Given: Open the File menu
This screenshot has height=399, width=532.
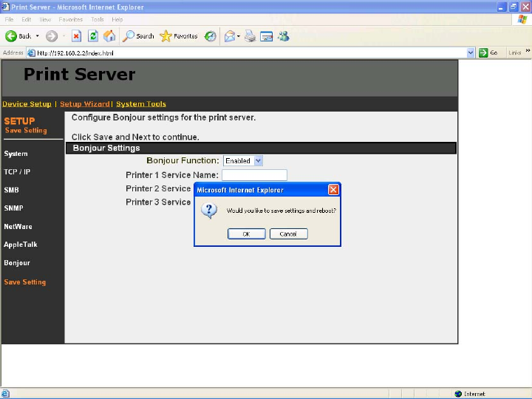Looking at the screenshot, I should (9, 19).
